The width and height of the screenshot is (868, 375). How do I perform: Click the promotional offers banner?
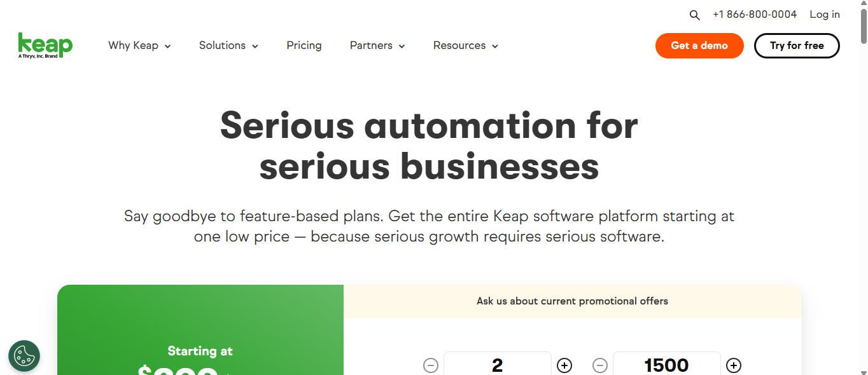point(572,301)
